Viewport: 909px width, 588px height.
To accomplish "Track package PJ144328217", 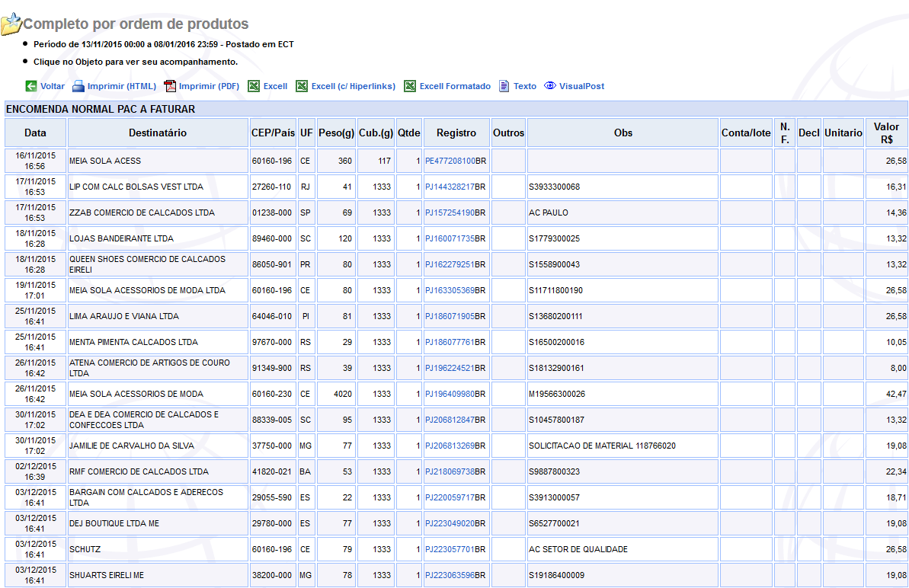I will tap(450, 187).
